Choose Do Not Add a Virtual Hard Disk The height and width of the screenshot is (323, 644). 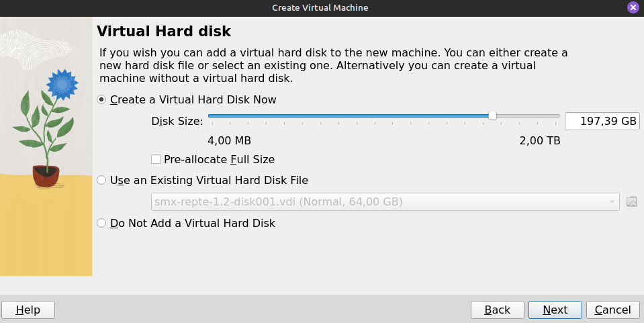pos(185,223)
